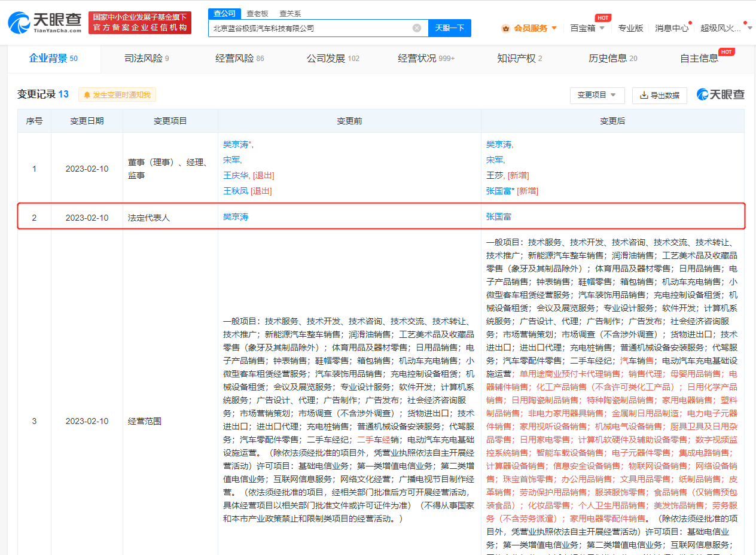
Task: Click the 变更前 column header
Action: [349, 121]
